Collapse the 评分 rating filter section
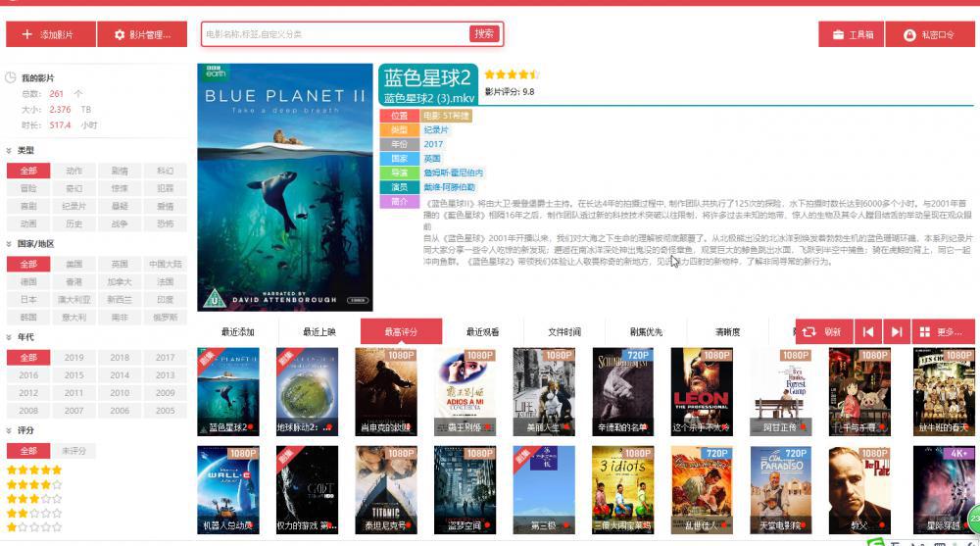The height and width of the screenshot is (546, 980). (9, 430)
